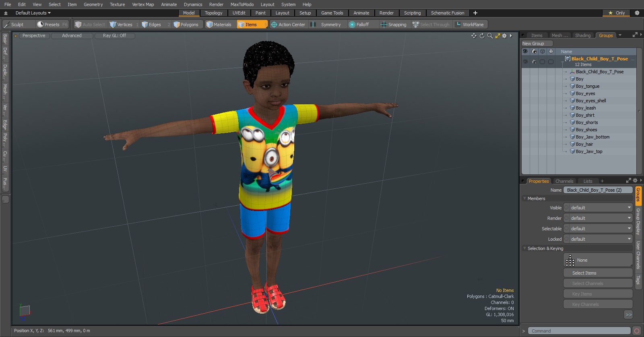Open the viewport settings gear
This screenshot has height=337, width=644.
(x=504, y=36)
